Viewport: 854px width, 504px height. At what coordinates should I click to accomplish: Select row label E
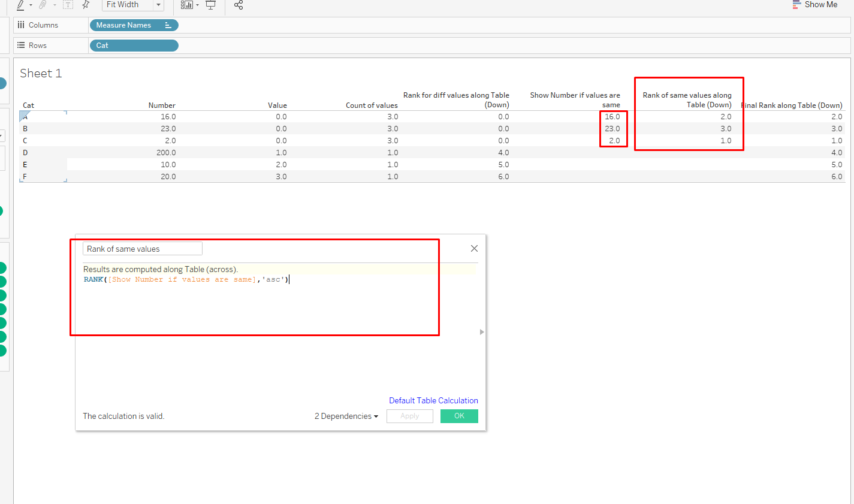(x=25, y=165)
